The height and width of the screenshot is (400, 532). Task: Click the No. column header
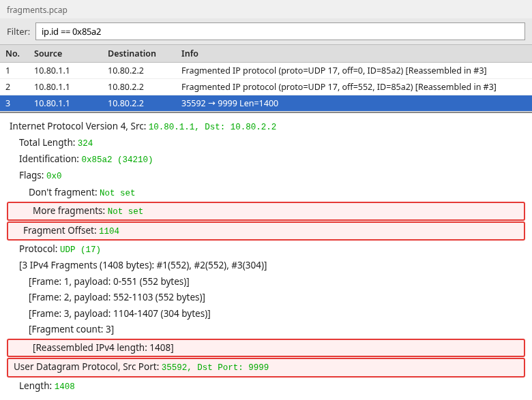click(x=12, y=54)
